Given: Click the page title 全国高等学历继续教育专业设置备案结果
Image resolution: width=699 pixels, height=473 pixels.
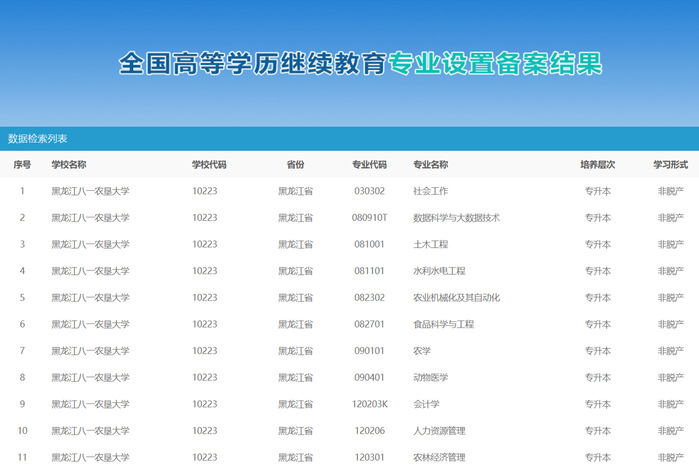Looking at the screenshot, I should 360,64.
